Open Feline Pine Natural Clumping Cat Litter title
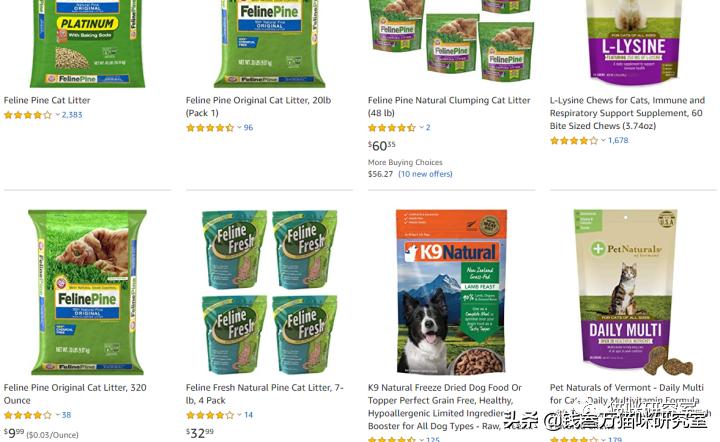The height and width of the screenshot is (442, 720). pos(449,106)
